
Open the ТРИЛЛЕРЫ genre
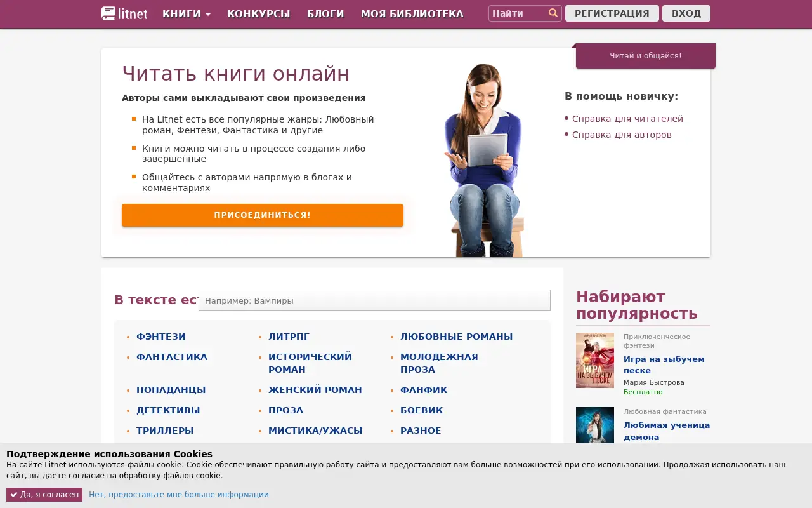(x=165, y=431)
